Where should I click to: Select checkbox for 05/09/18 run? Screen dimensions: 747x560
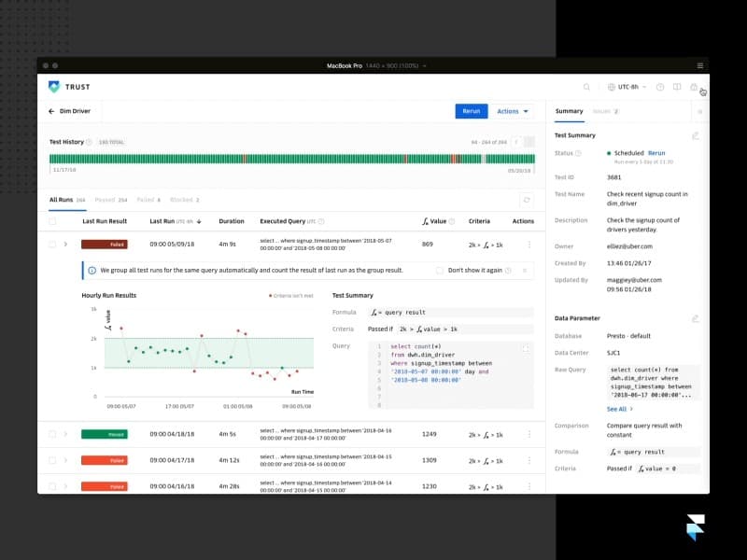52,245
